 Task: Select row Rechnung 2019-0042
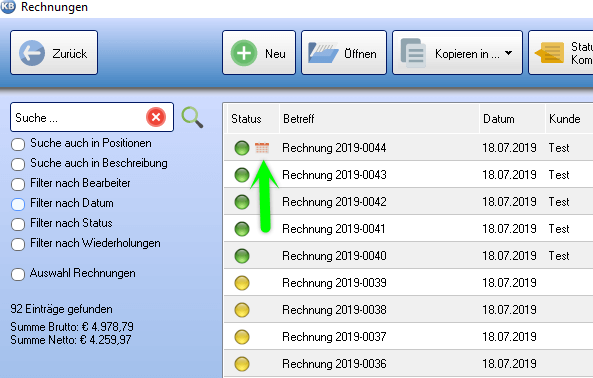pyautogui.click(x=408, y=202)
